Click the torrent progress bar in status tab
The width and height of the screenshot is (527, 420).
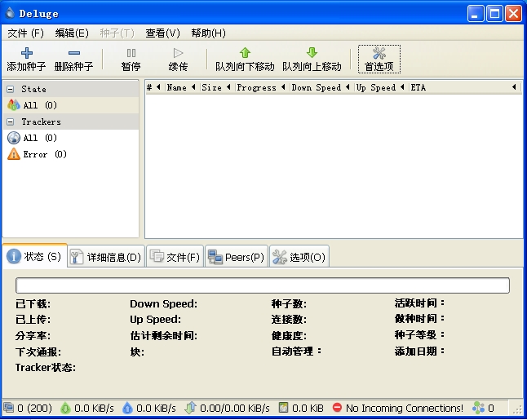pos(263,285)
